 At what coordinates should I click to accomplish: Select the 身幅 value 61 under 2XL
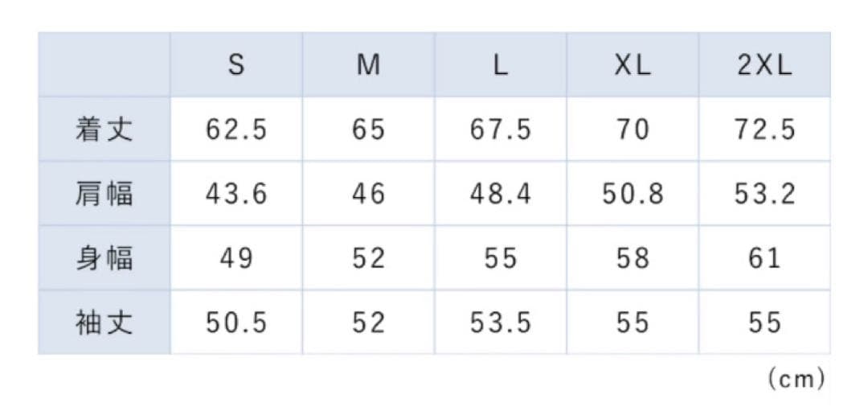(764, 258)
